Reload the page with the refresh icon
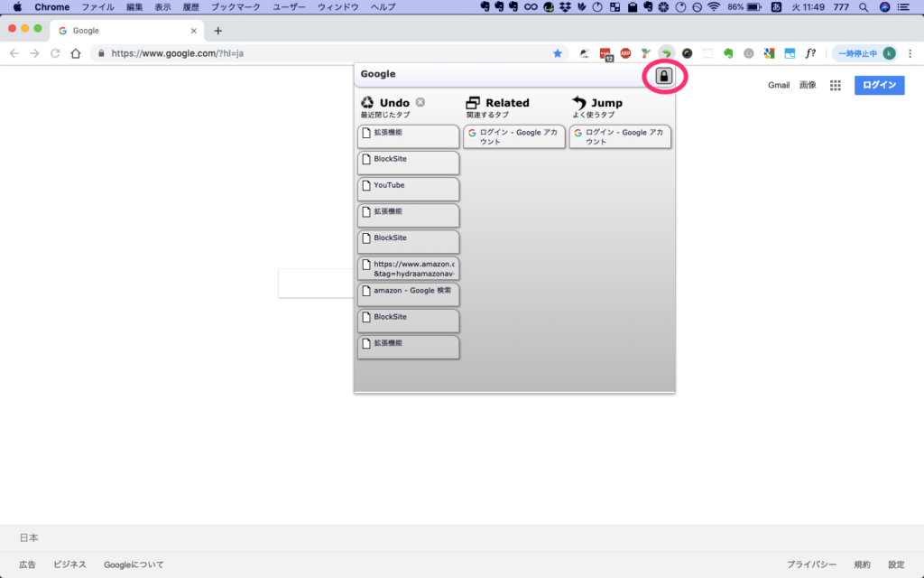This screenshot has width=924, height=578. (x=55, y=53)
